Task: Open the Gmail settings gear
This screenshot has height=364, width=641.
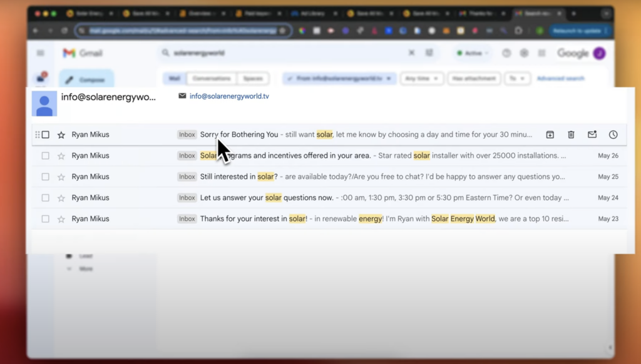Action: [x=525, y=53]
